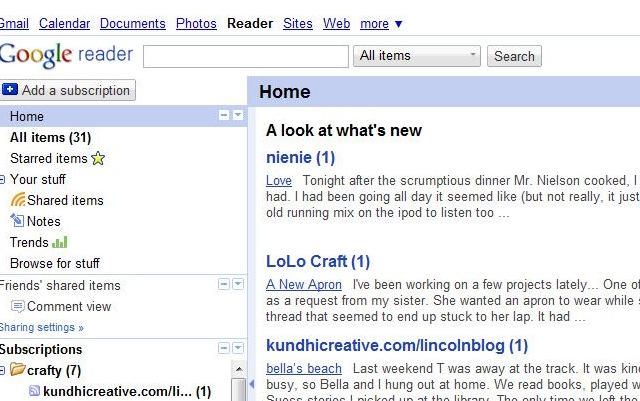Click the blue plus icon on Add a subscription
Viewport: 640px width, 401px height.
click(x=10, y=89)
